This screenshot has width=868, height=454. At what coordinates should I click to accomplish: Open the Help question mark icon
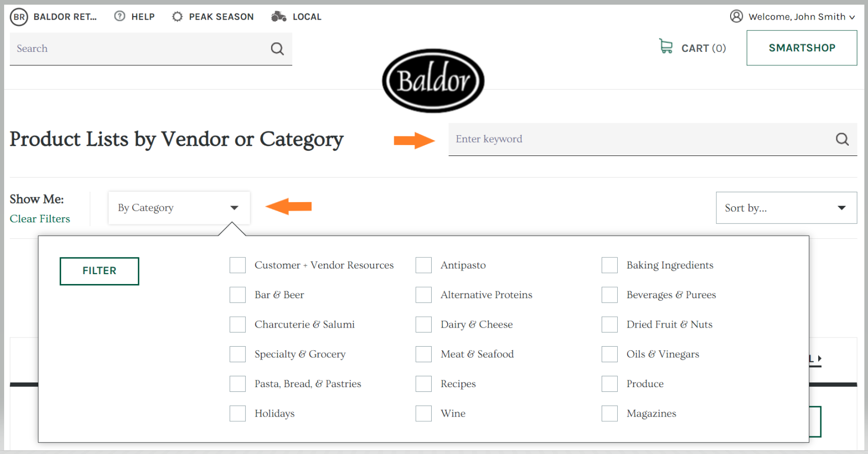[x=120, y=16]
